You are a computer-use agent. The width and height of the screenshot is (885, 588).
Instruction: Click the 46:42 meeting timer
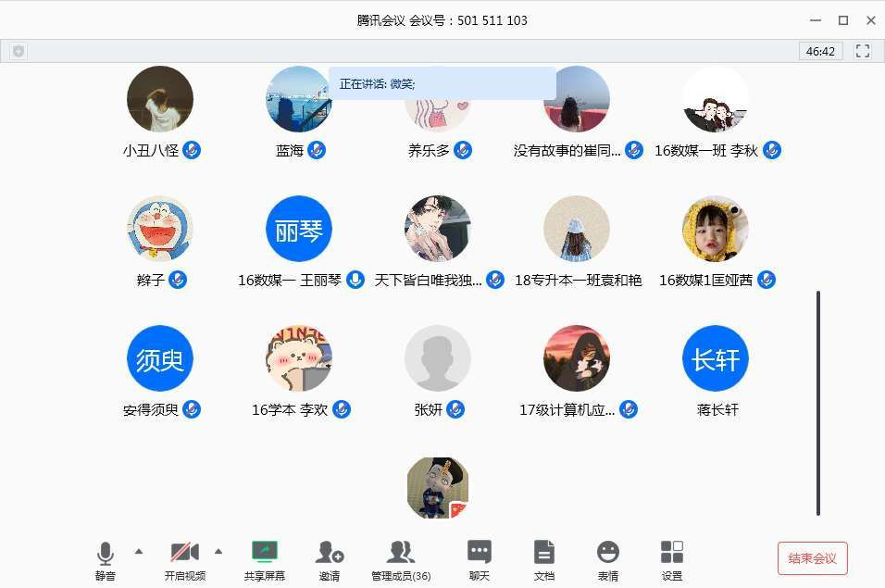click(820, 52)
